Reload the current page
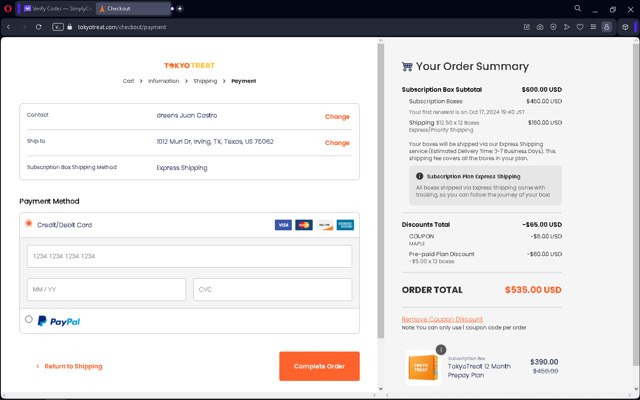 [38, 27]
